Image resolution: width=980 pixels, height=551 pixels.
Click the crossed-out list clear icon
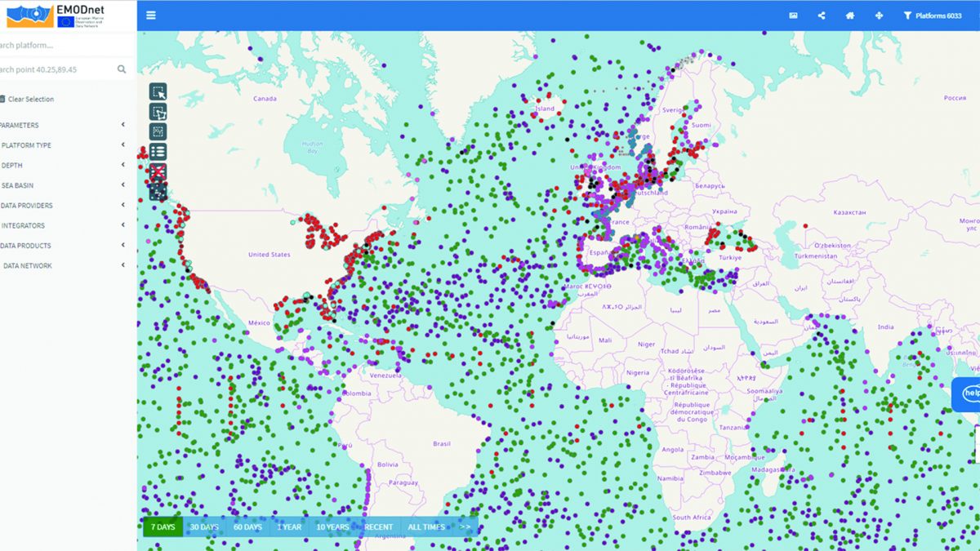(158, 171)
